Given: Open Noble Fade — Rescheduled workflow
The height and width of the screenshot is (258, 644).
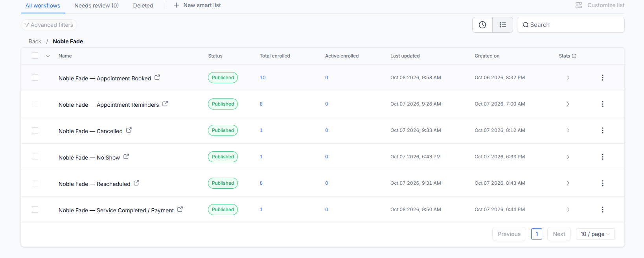Looking at the screenshot, I should pyautogui.click(x=94, y=184).
